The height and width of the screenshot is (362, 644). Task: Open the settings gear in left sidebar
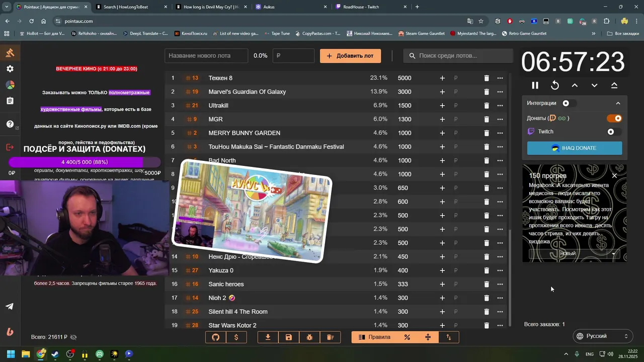(x=10, y=69)
